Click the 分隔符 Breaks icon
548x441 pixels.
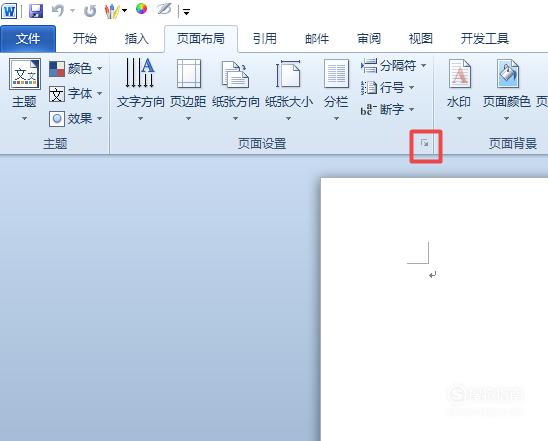coord(369,66)
